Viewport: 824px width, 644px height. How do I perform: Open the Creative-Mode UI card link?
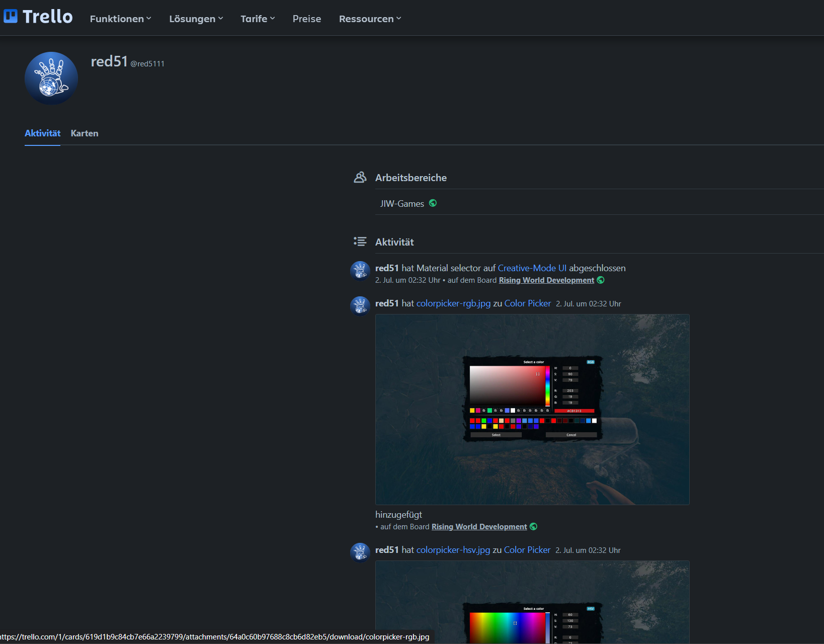click(x=532, y=268)
